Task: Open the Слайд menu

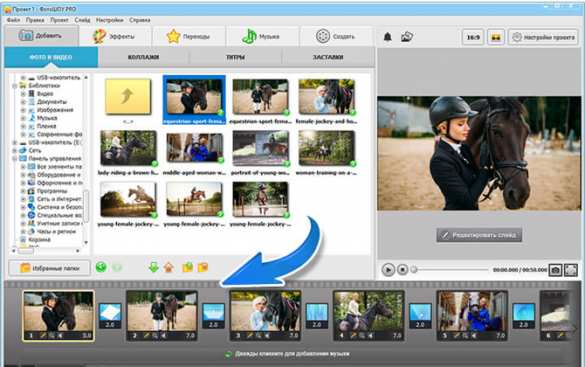Action: click(82, 20)
